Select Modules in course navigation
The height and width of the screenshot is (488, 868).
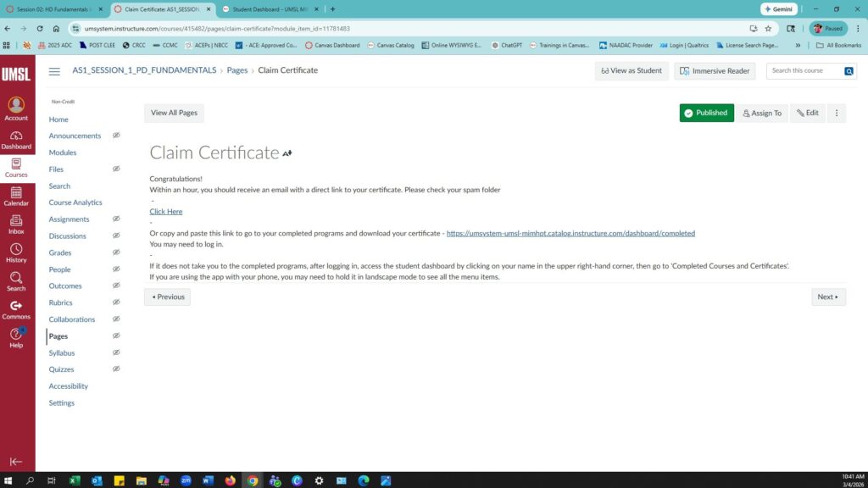[x=63, y=152]
